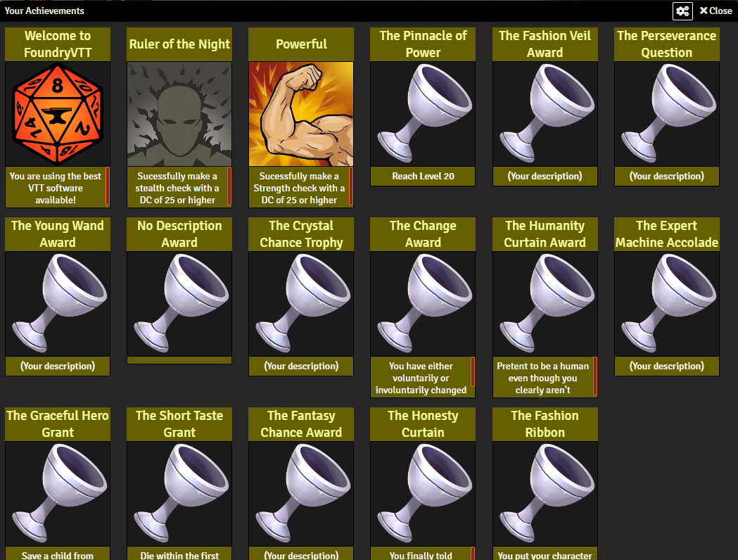Image resolution: width=738 pixels, height=560 pixels.
Task: Select the Short Taste Grant goblet thumbnail
Action: pos(179,494)
